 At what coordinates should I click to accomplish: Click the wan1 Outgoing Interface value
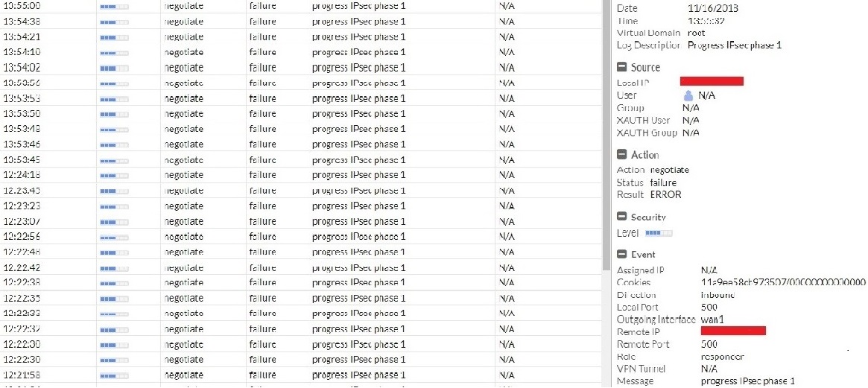(x=713, y=319)
